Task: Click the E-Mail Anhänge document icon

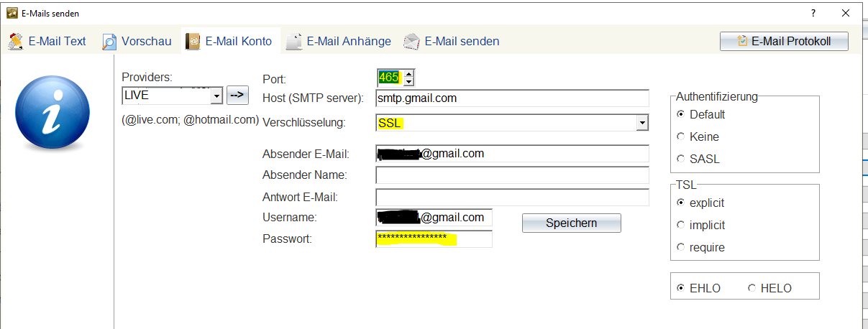Action: point(293,42)
